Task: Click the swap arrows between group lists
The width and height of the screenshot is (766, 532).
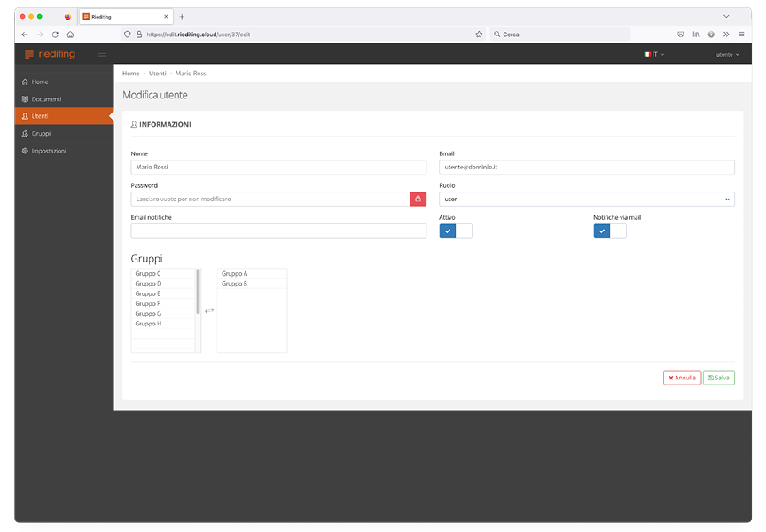Action: click(x=209, y=310)
